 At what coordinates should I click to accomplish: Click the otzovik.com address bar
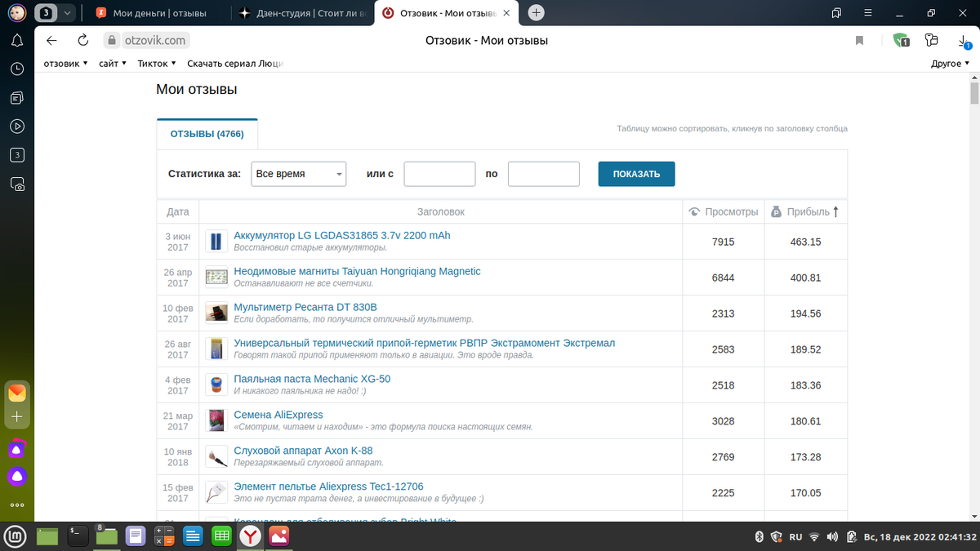point(154,40)
